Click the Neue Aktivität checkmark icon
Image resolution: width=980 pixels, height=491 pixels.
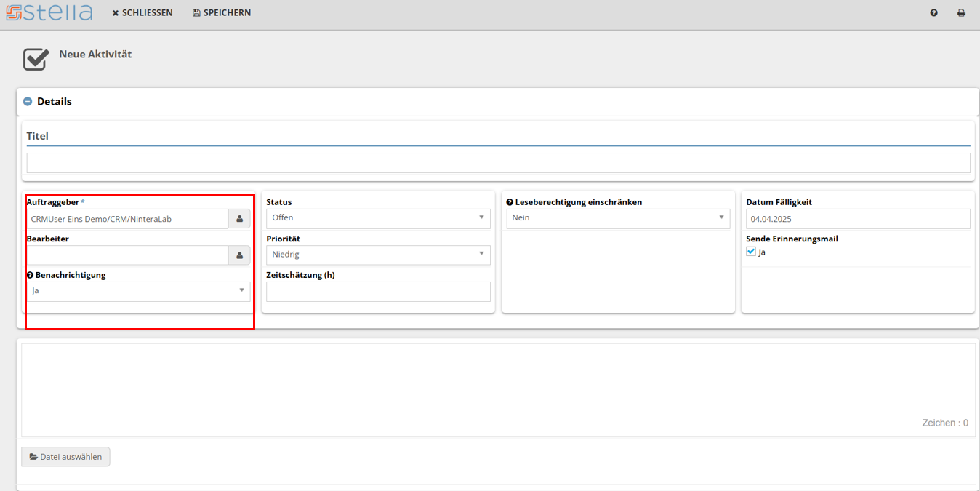click(x=35, y=59)
